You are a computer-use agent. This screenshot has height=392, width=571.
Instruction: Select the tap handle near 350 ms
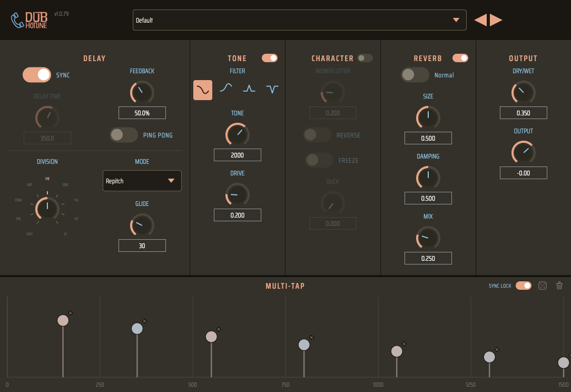[137, 328]
